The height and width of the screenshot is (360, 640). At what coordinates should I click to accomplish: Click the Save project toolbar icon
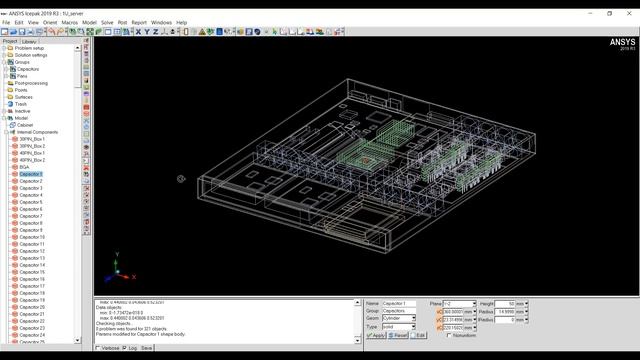tap(22, 31)
